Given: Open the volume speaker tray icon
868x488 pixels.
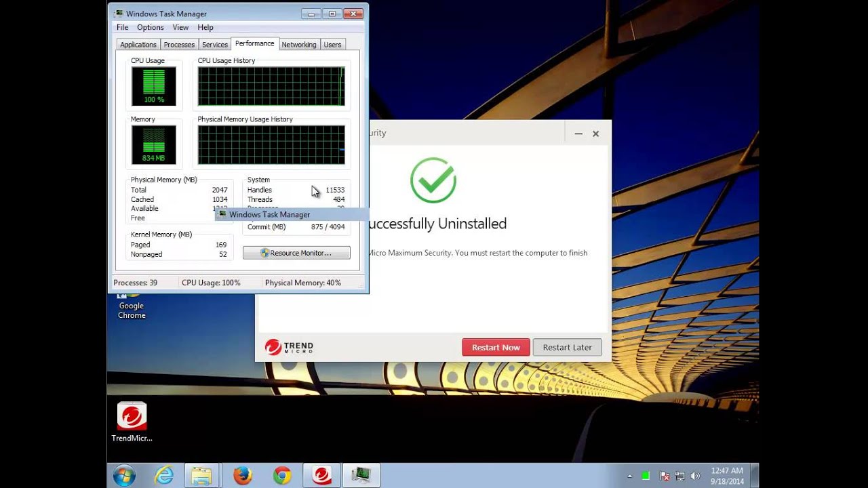Looking at the screenshot, I should tap(695, 476).
